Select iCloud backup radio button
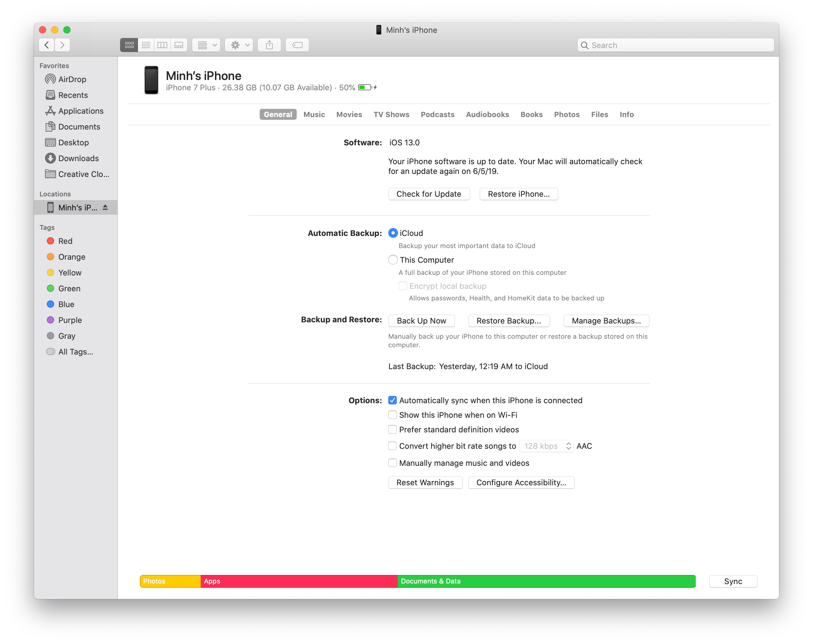The height and width of the screenshot is (644, 813). (393, 234)
